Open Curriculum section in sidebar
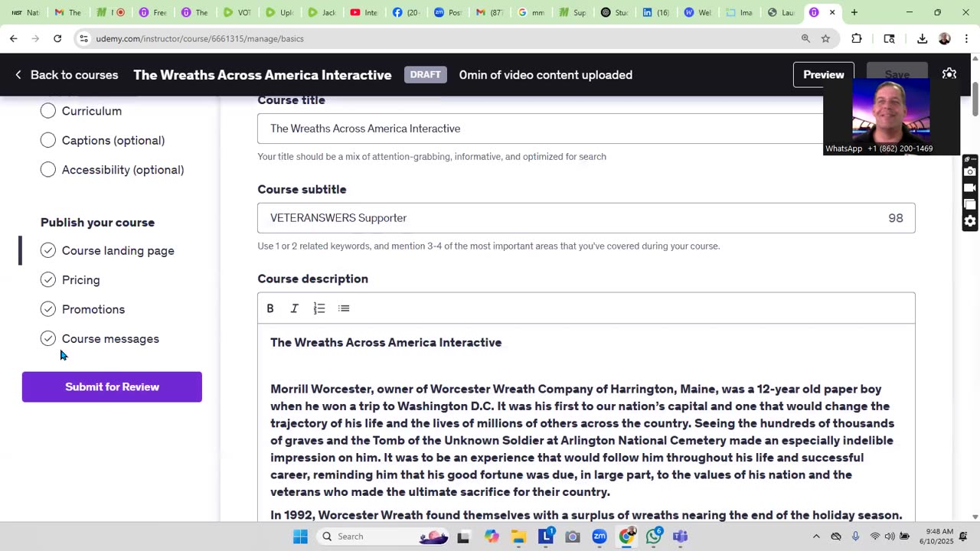This screenshot has width=980, height=551. tap(92, 111)
